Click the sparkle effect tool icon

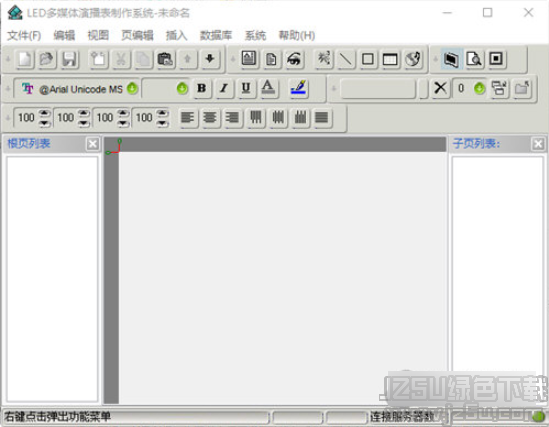(x=324, y=59)
